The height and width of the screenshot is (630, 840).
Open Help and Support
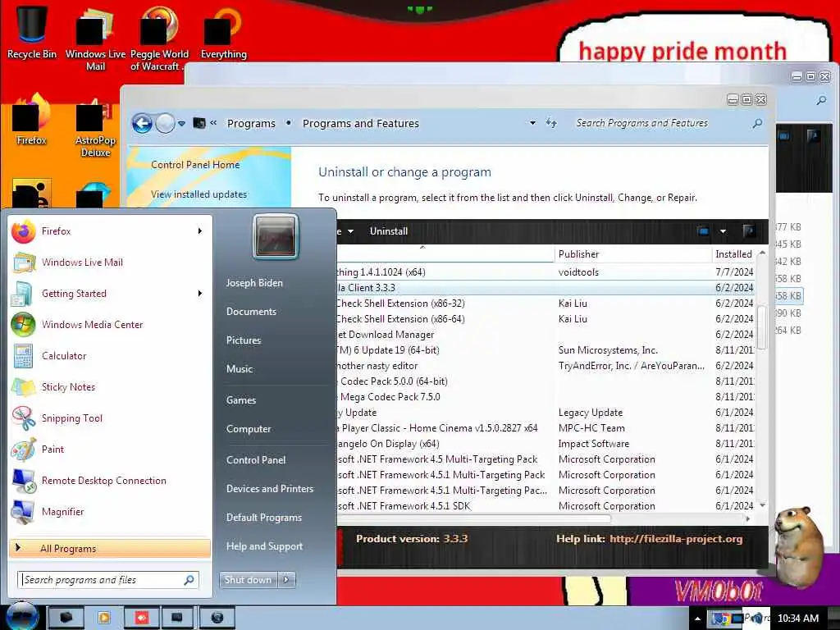click(265, 546)
